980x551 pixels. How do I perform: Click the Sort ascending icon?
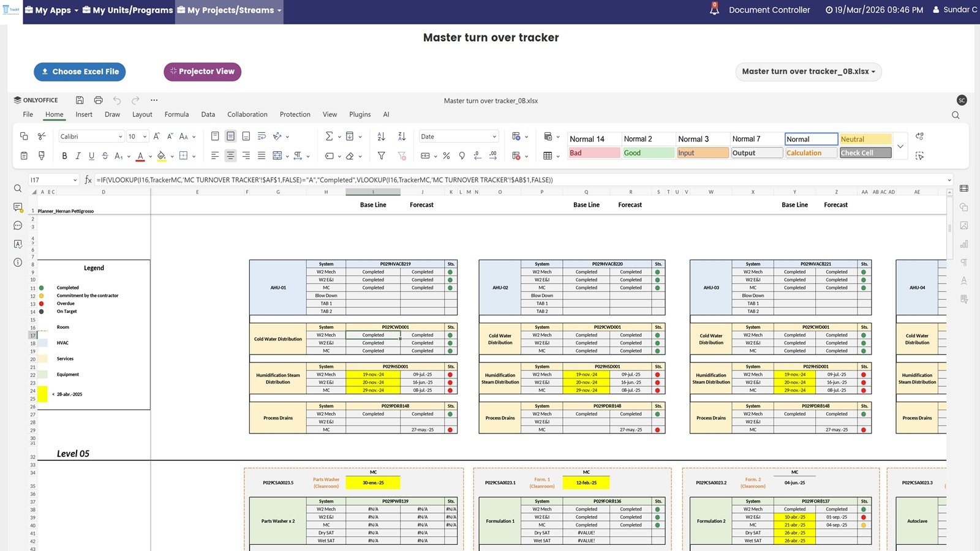pos(381,137)
